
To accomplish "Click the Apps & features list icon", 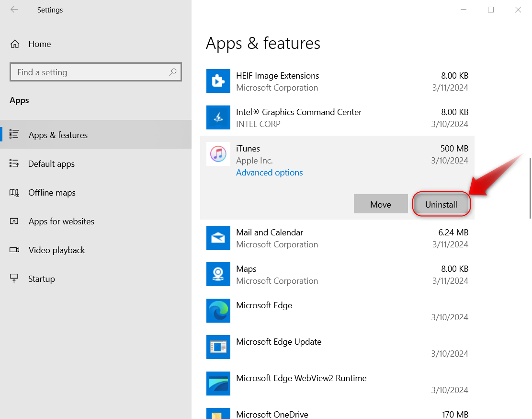I will (x=14, y=134).
